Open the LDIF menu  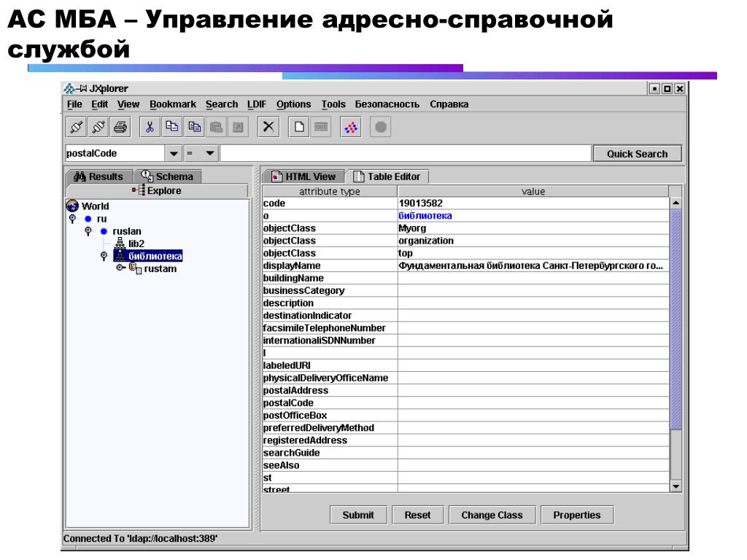coord(256,104)
